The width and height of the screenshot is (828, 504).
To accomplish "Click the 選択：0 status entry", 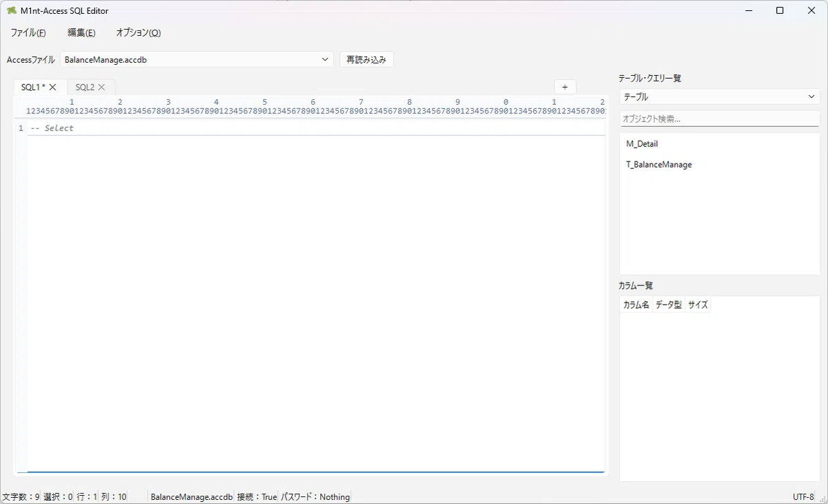I will pos(58,496).
